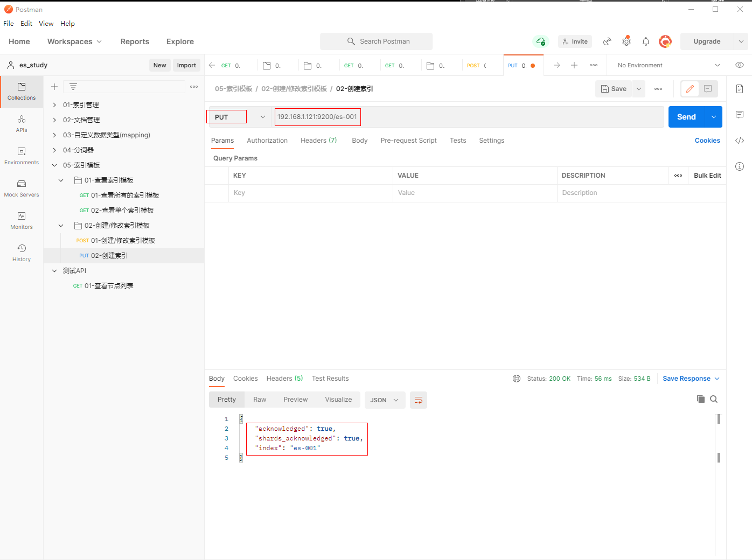The width and height of the screenshot is (752, 560).
Task: Toggle line wrap in the response viewer
Action: click(419, 400)
